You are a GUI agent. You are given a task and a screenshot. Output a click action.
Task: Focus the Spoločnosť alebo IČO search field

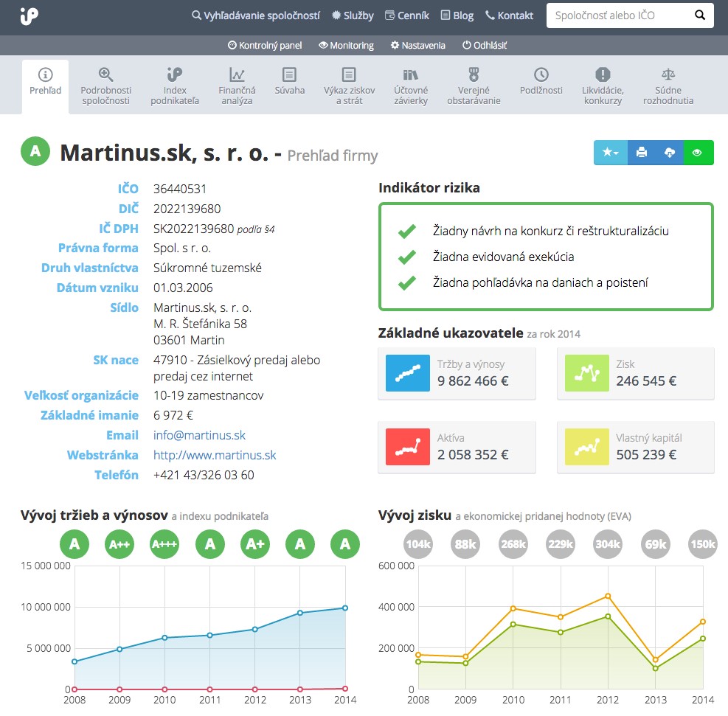click(x=620, y=15)
